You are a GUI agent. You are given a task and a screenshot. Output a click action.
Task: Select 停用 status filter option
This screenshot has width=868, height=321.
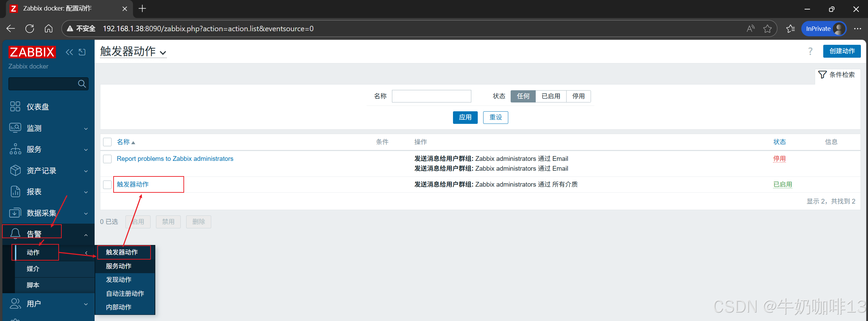click(578, 96)
